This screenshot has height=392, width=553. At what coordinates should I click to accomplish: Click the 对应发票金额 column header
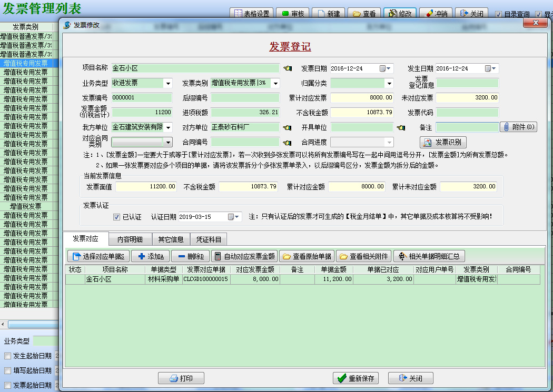point(255,269)
